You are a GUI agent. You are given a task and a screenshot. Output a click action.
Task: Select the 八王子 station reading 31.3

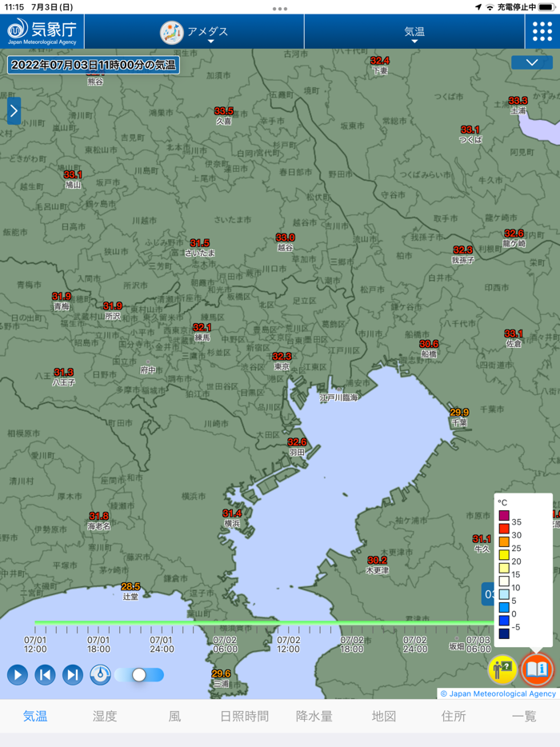(63, 377)
